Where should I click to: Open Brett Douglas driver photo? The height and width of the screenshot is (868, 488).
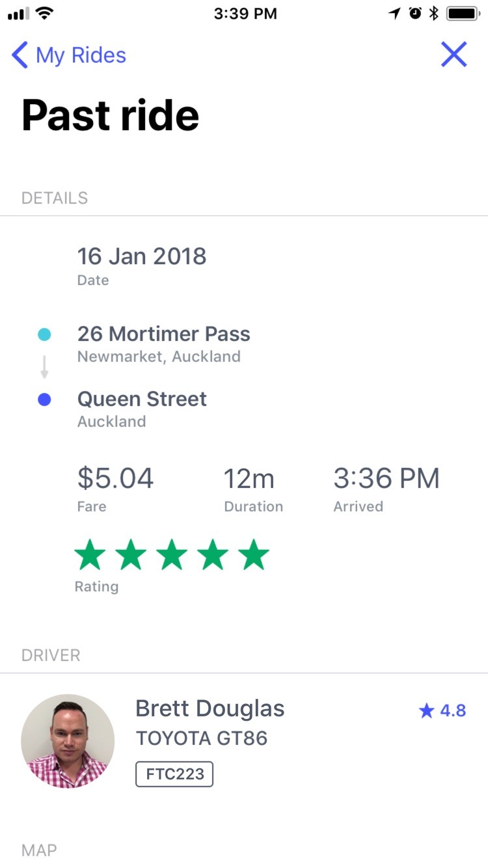68,741
